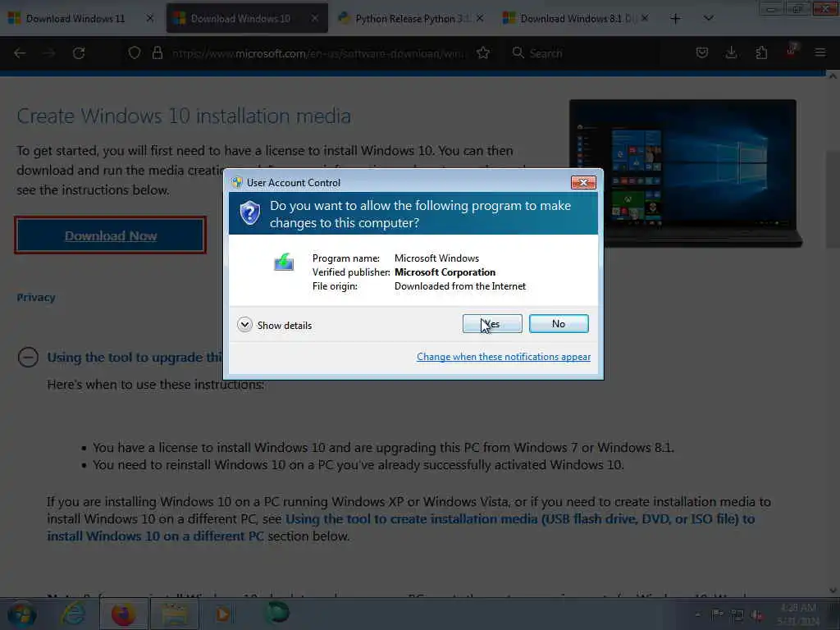
Task: Switch to Download Windows 11 tab
Action: click(75, 19)
